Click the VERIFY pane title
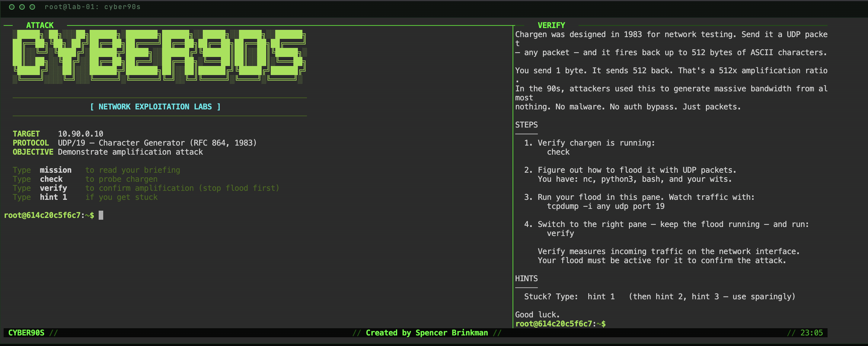Screen dimensions: 868x346 [x=551, y=25]
